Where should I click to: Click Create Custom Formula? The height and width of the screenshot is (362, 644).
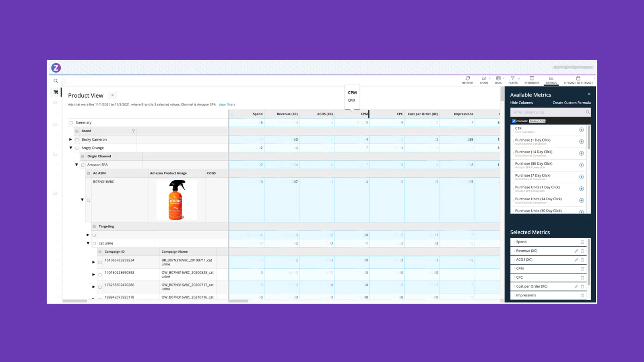pos(571,103)
